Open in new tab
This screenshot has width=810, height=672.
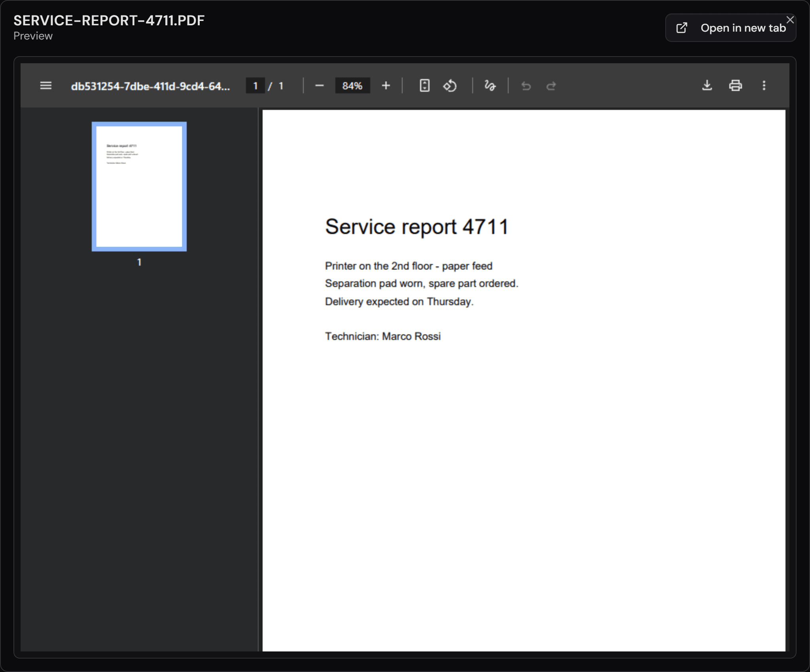click(x=731, y=28)
